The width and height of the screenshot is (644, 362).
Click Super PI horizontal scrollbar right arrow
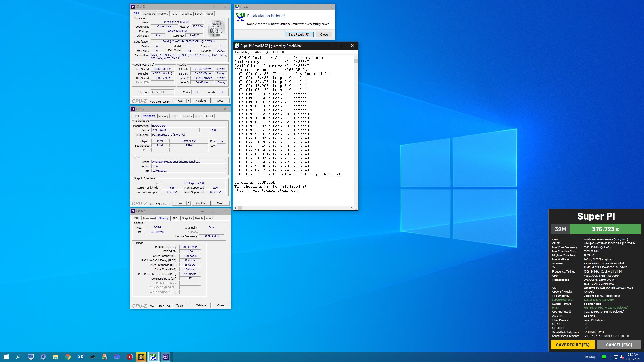[x=352, y=208]
